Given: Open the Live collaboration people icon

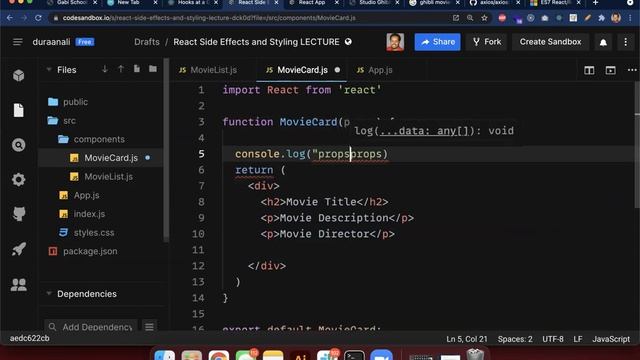Looking at the screenshot, I should pos(18,284).
